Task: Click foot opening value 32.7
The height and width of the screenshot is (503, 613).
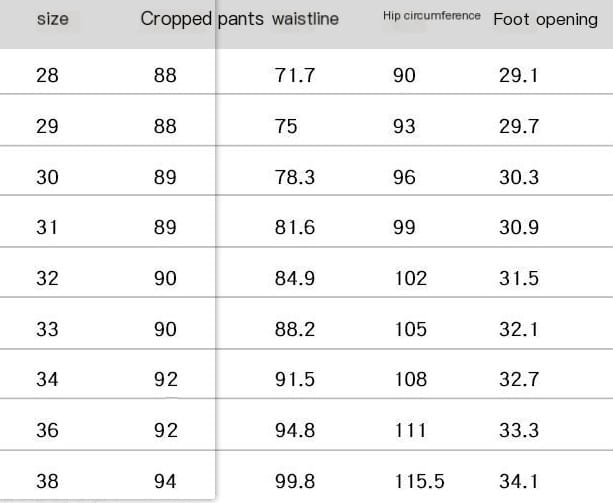Action: click(x=518, y=379)
